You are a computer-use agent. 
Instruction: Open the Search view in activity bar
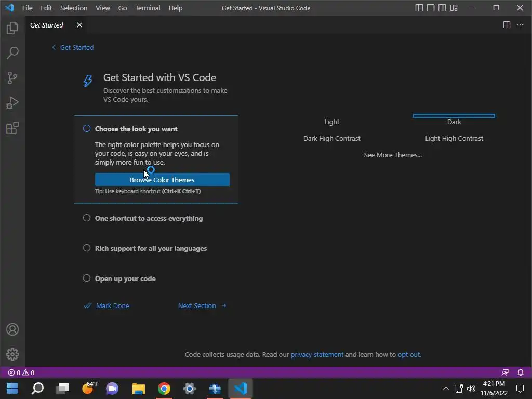point(12,53)
